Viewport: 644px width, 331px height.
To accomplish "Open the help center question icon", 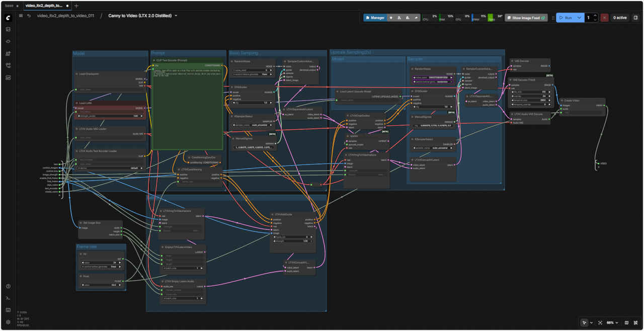I will [x=8, y=286].
